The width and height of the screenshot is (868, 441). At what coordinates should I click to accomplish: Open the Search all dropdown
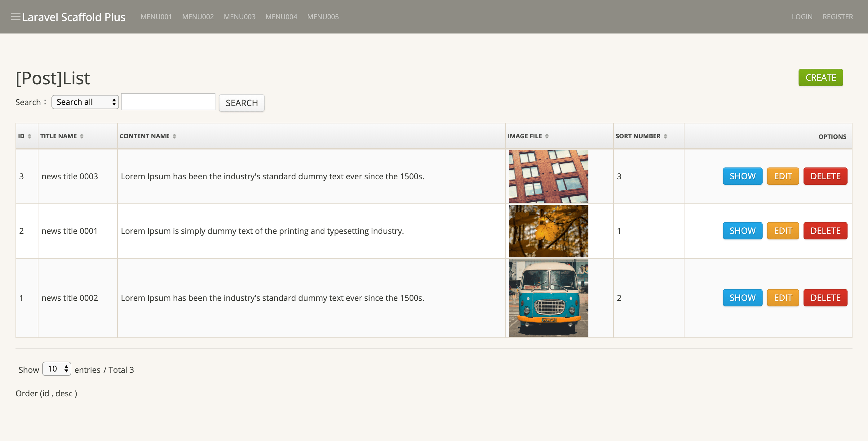(85, 102)
